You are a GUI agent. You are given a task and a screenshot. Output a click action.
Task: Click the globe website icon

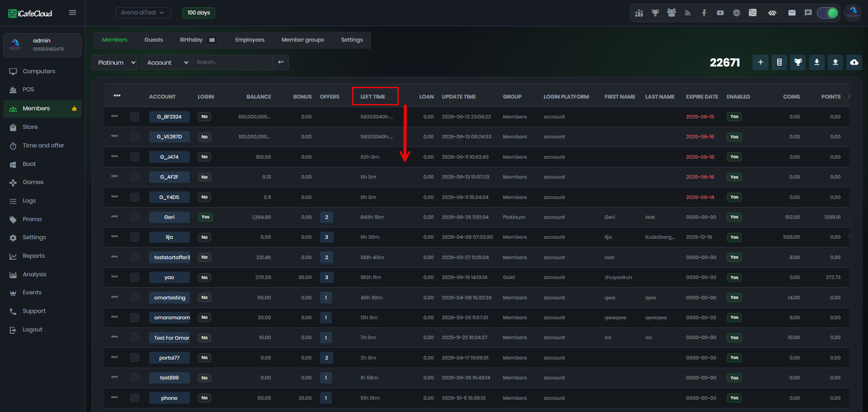coord(736,13)
